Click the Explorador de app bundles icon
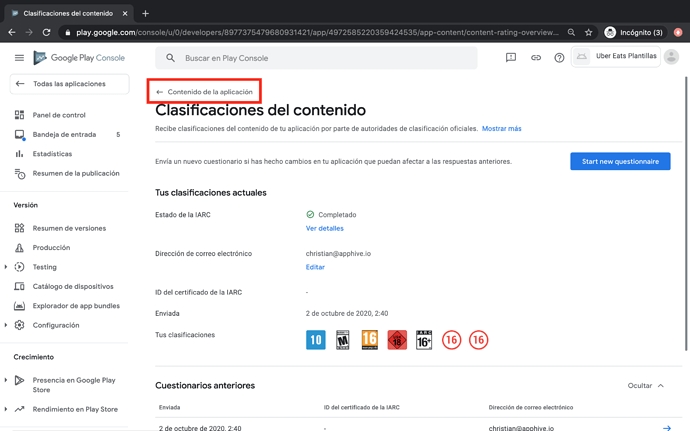This screenshot has width=690, height=431. 19,306
